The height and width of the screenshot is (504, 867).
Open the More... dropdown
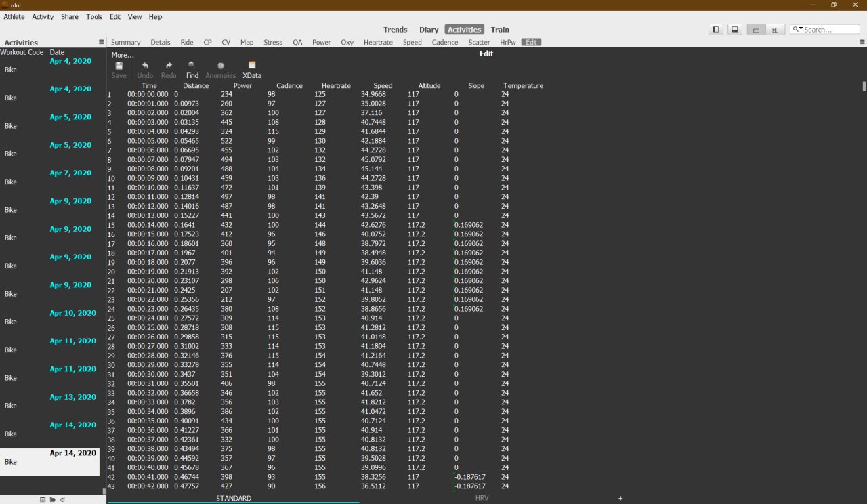(x=123, y=55)
